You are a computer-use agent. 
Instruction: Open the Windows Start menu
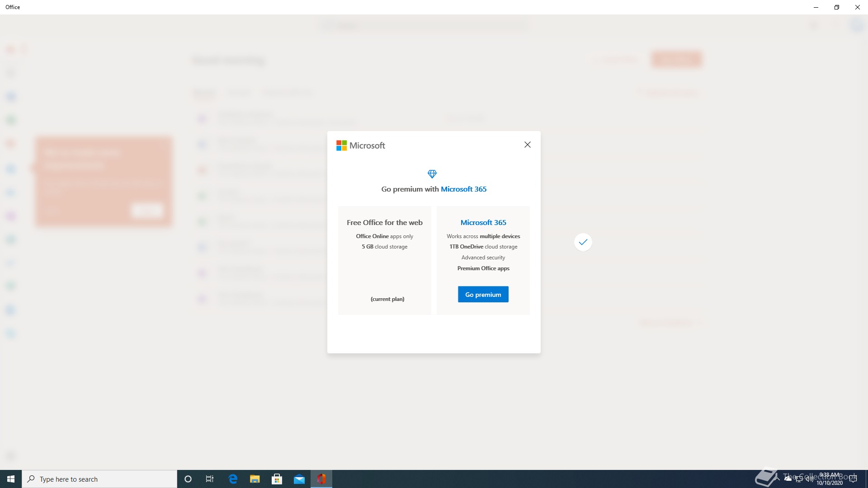click(11, 479)
